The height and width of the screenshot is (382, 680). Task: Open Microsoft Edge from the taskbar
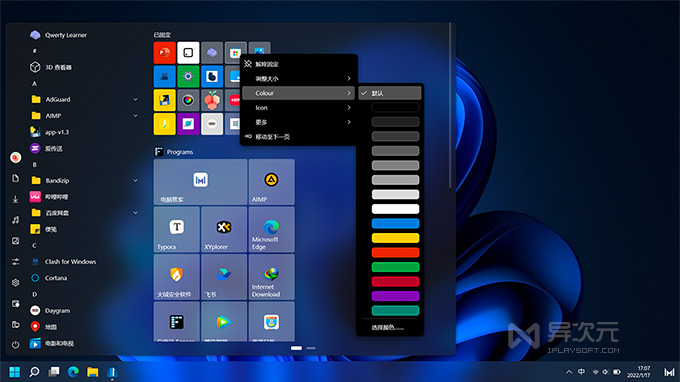click(73, 372)
